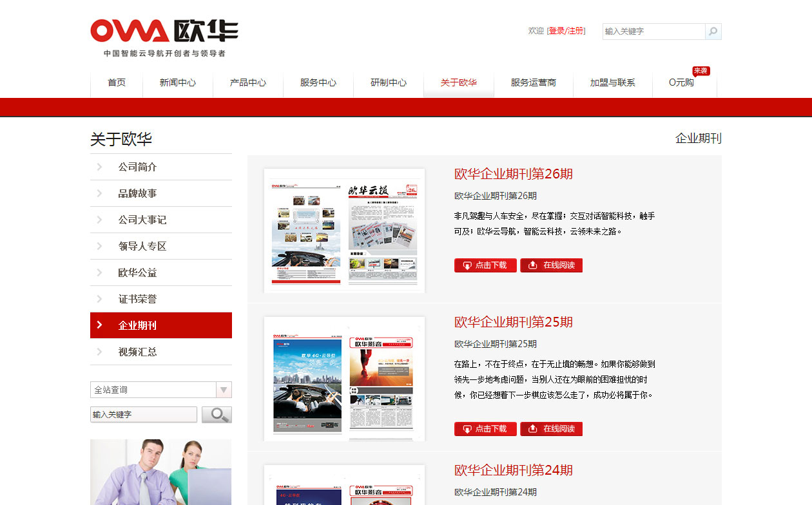Open 研制中心 navigation item
Screen dimensions: 812x505
(x=389, y=82)
